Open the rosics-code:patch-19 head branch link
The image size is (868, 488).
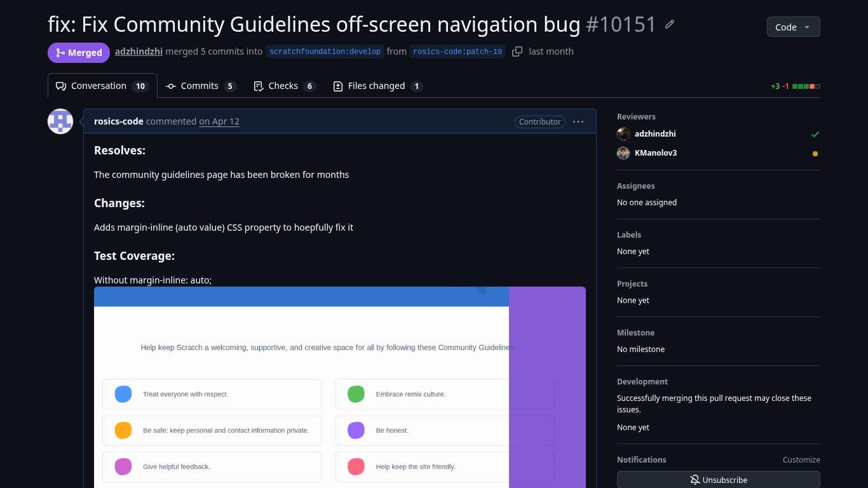(x=458, y=51)
